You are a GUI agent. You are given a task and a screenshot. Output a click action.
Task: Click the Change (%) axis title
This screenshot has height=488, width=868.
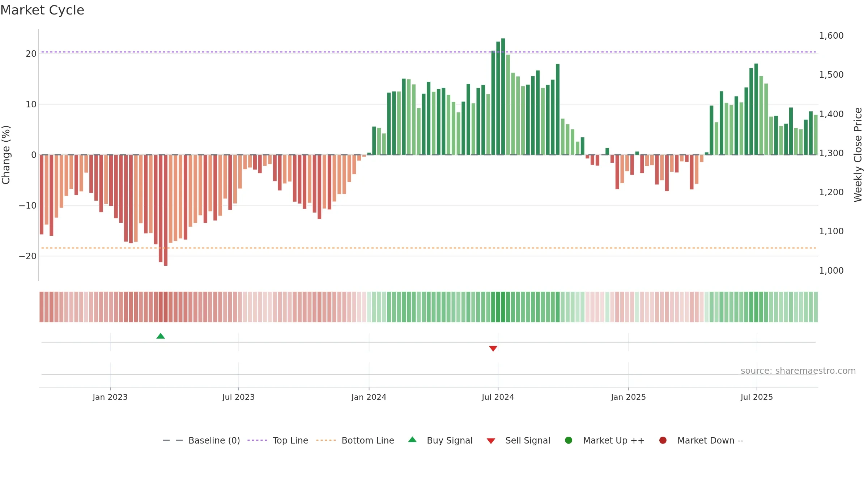coord(6,155)
